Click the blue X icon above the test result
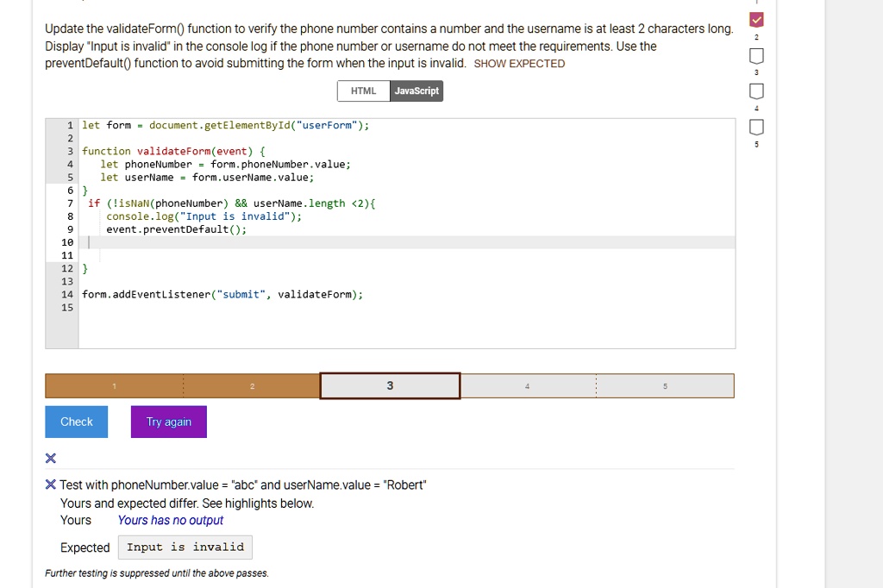Image resolution: width=883 pixels, height=588 pixels. coord(51,458)
